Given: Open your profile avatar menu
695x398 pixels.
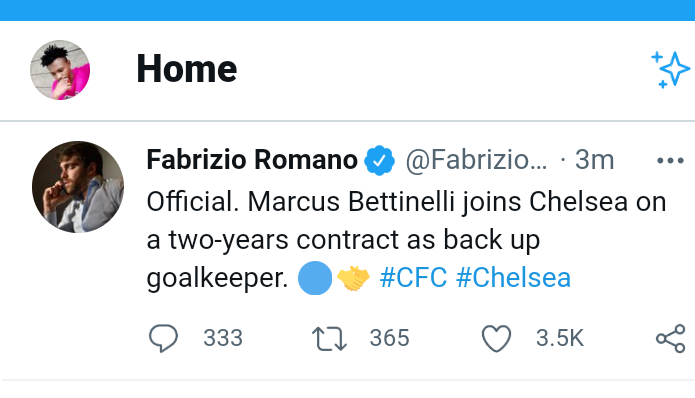Looking at the screenshot, I should click(x=60, y=70).
